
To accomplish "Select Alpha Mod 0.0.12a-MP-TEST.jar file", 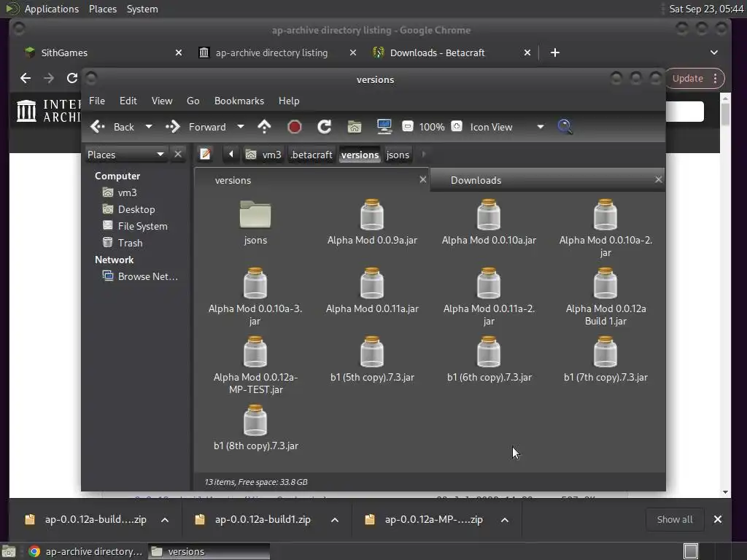I will tap(255, 365).
